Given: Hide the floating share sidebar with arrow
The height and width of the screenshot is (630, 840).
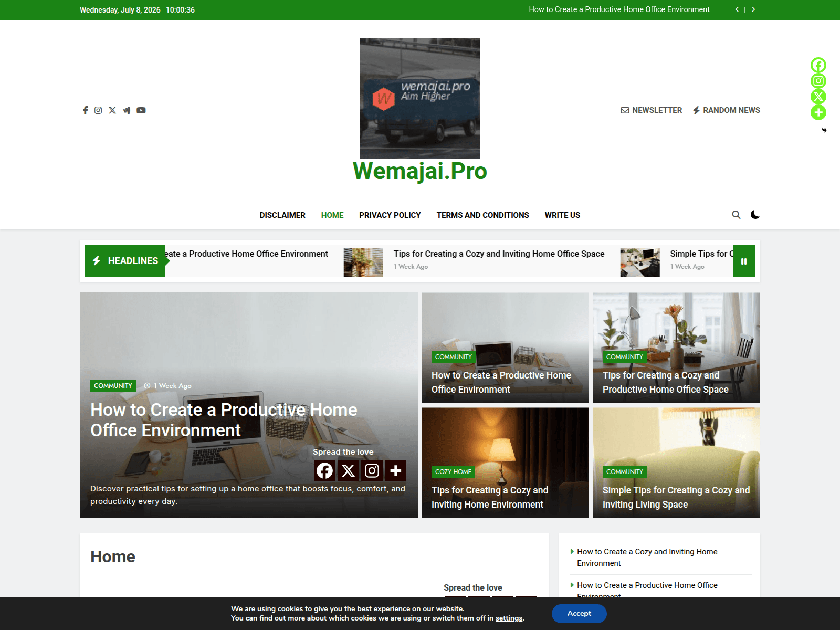Looking at the screenshot, I should (x=824, y=130).
